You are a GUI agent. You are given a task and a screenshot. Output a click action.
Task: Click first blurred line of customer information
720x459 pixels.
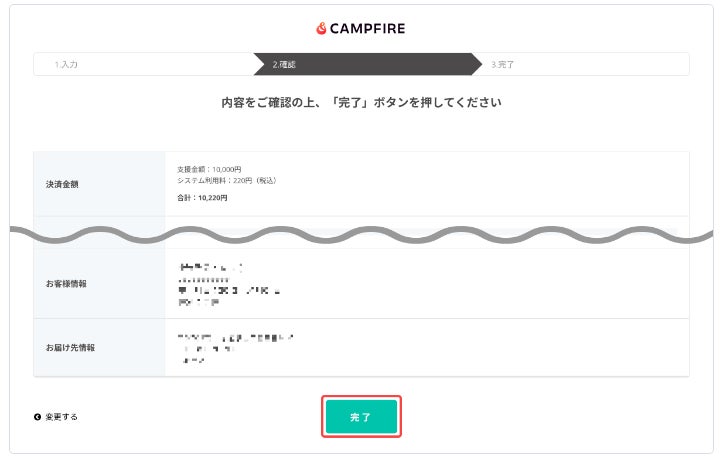pyautogui.click(x=209, y=267)
